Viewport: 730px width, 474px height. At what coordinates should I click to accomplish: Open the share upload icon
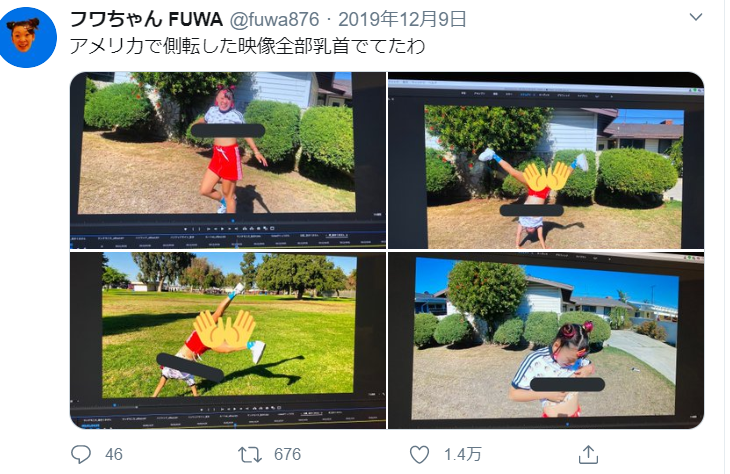(x=588, y=454)
